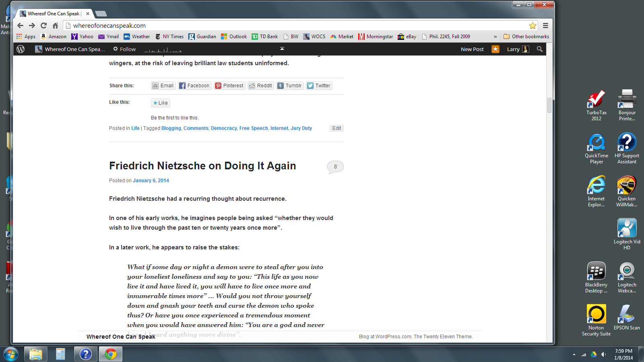This screenshot has width=644, height=362.
Task: Click the address bar URL field
Action: [282, 26]
